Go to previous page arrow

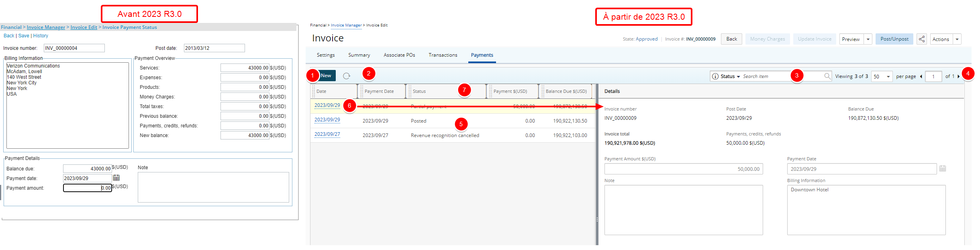click(x=921, y=76)
